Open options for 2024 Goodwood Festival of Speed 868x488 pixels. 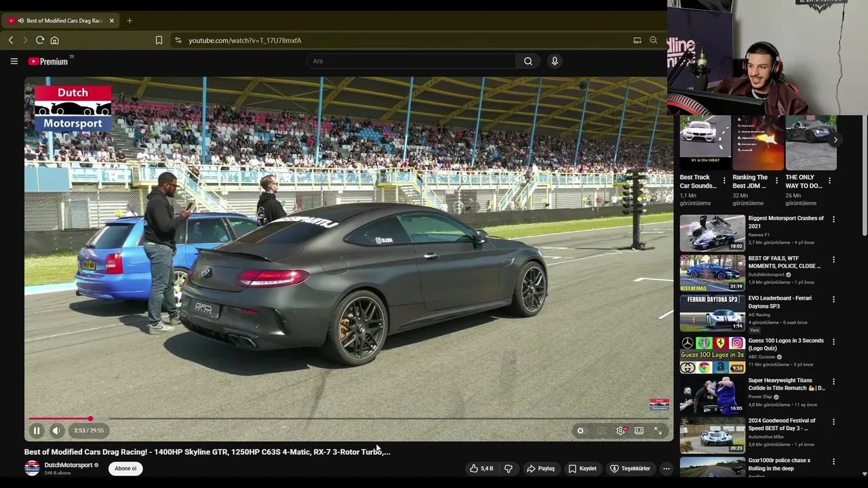(x=833, y=422)
